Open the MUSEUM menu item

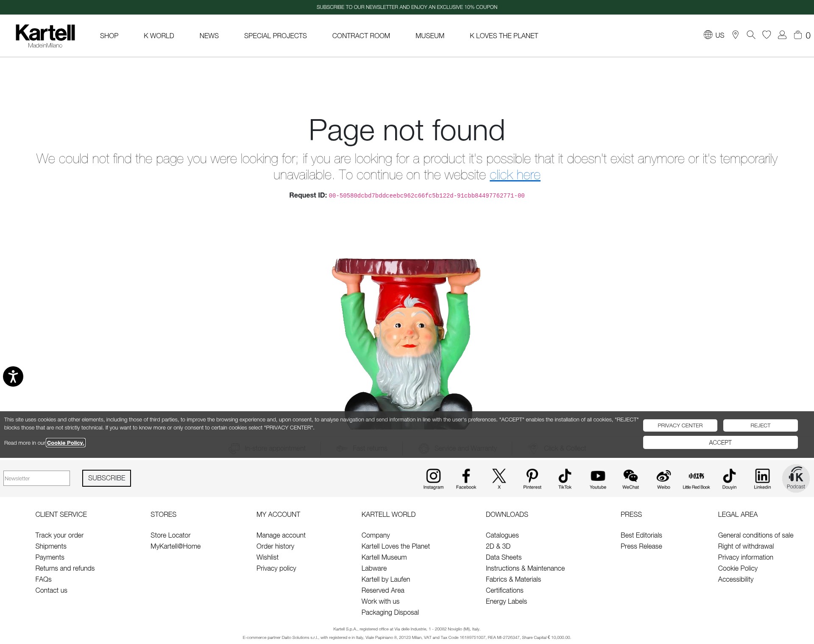[429, 36]
